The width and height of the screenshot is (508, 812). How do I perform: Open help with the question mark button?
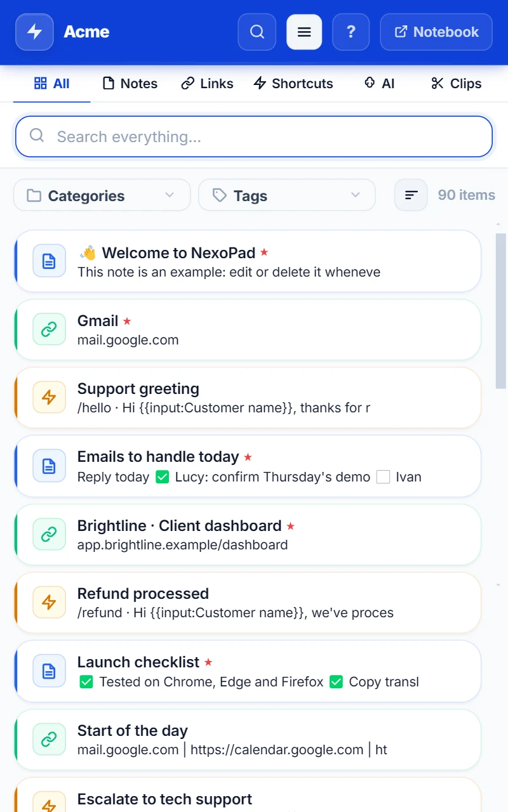[351, 32]
